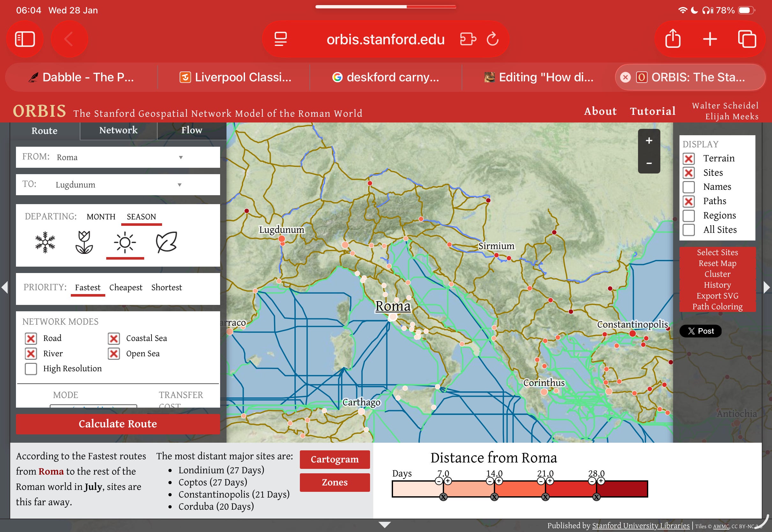Image resolution: width=772 pixels, height=532 pixels.
Task: Open Cartogram view
Action: pyautogui.click(x=335, y=459)
